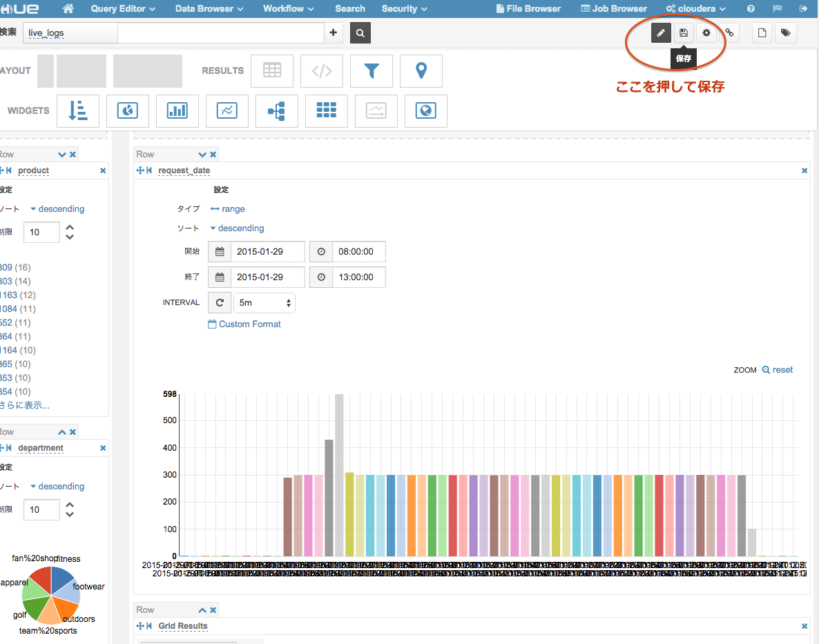Toggle request_date sort order descending

tap(237, 228)
